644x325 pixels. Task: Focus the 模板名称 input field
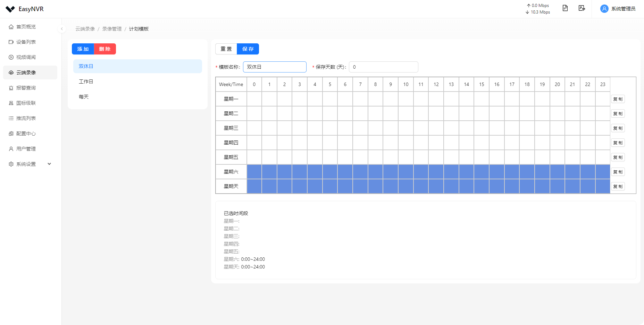tap(275, 67)
